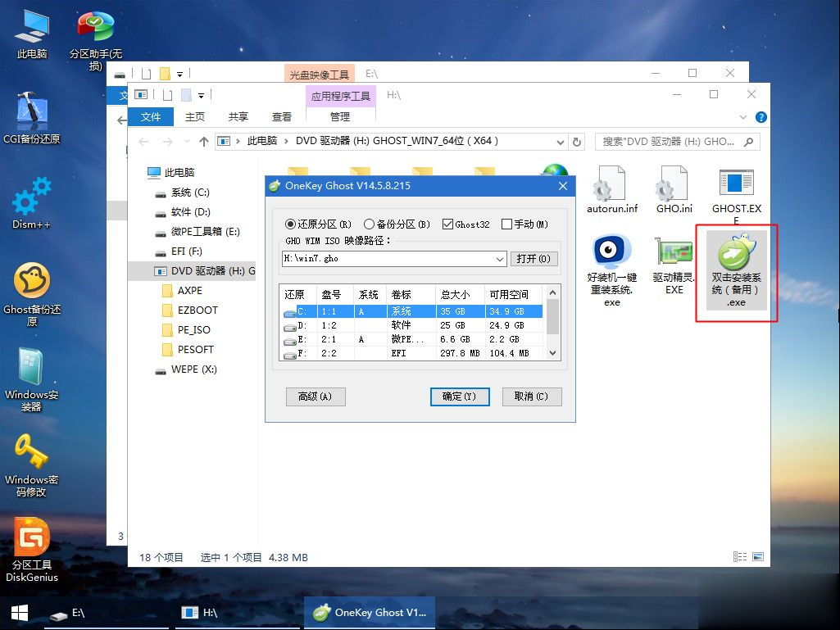Viewport: 840px width, 630px height.
Task: Click the 高级(A) button
Action: pos(316,397)
